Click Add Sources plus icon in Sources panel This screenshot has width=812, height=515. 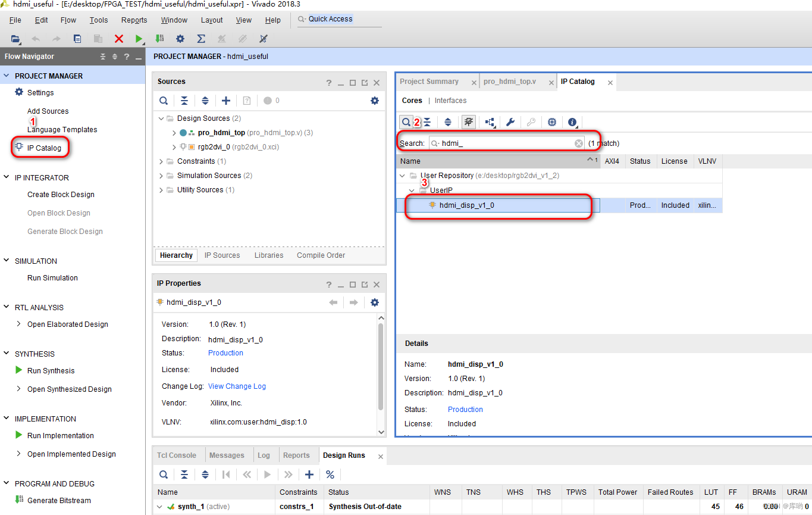[x=226, y=101]
